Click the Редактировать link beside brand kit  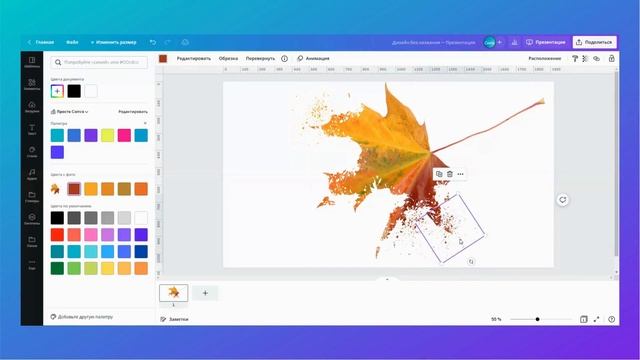pos(133,111)
